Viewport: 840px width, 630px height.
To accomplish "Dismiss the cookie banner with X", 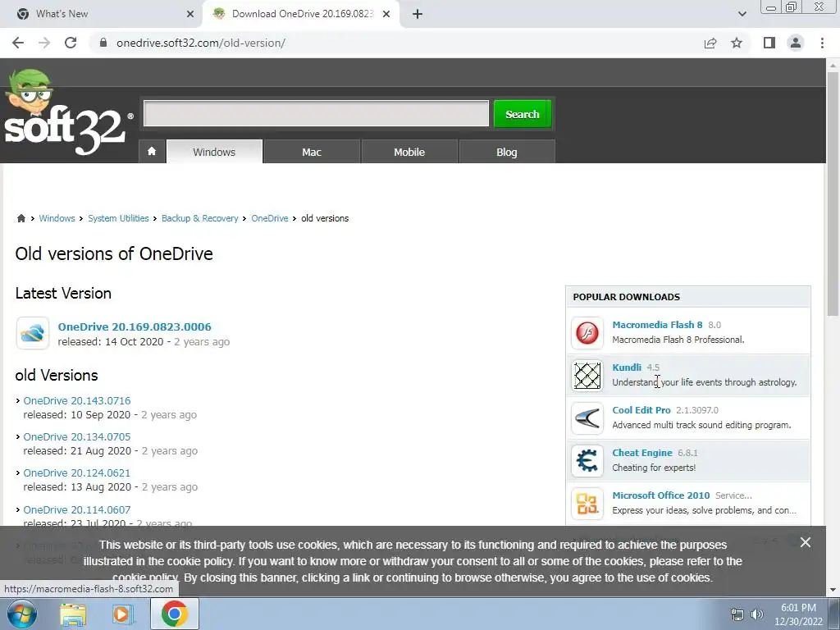I will pos(806,542).
